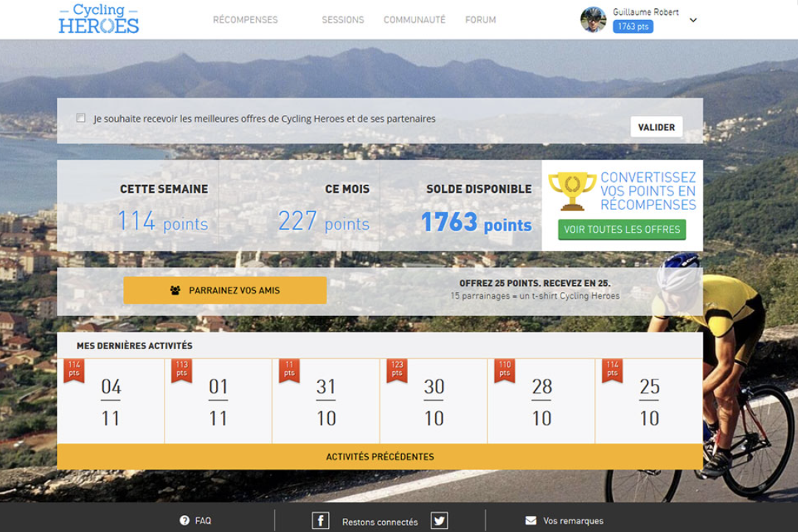Open the Facebook page icon
The height and width of the screenshot is (532, 798).
(x=321, y=521)
